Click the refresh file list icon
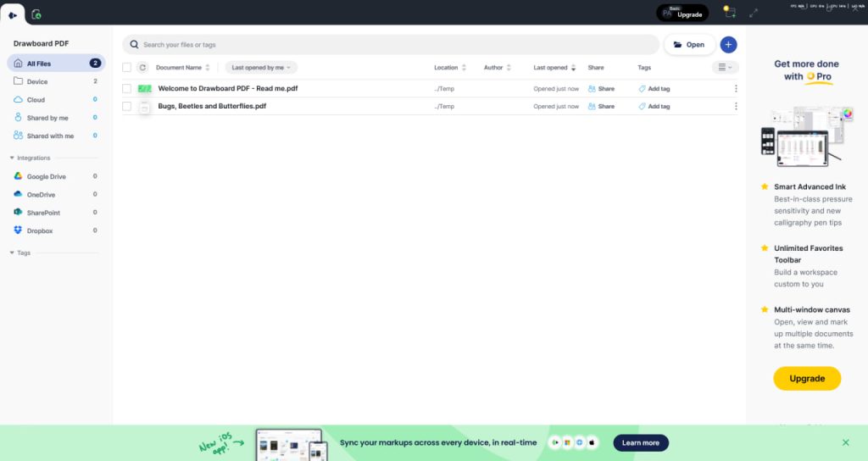The height and width of the screenshot is (461, 868). 142,67
